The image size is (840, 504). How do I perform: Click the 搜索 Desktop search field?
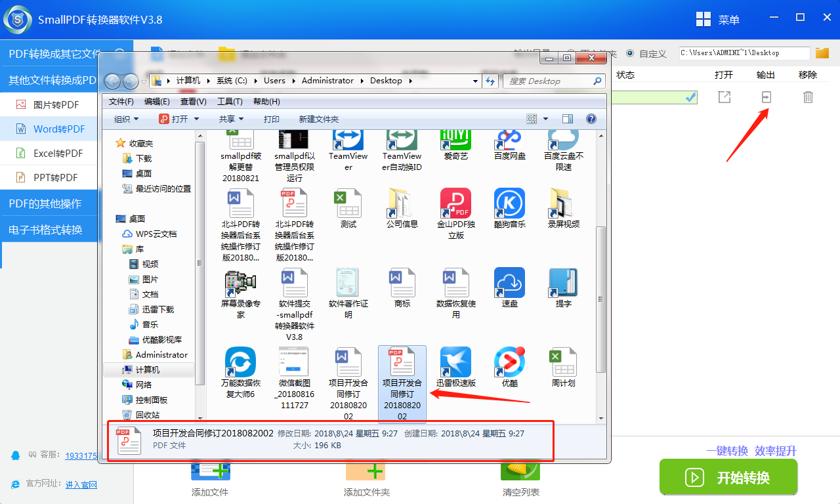(x=553, y=81)
